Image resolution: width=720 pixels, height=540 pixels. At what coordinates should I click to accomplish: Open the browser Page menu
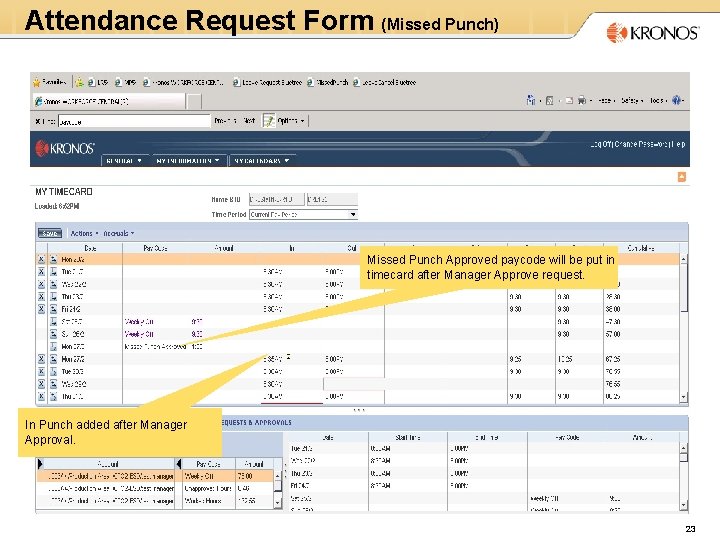point(606,101)
